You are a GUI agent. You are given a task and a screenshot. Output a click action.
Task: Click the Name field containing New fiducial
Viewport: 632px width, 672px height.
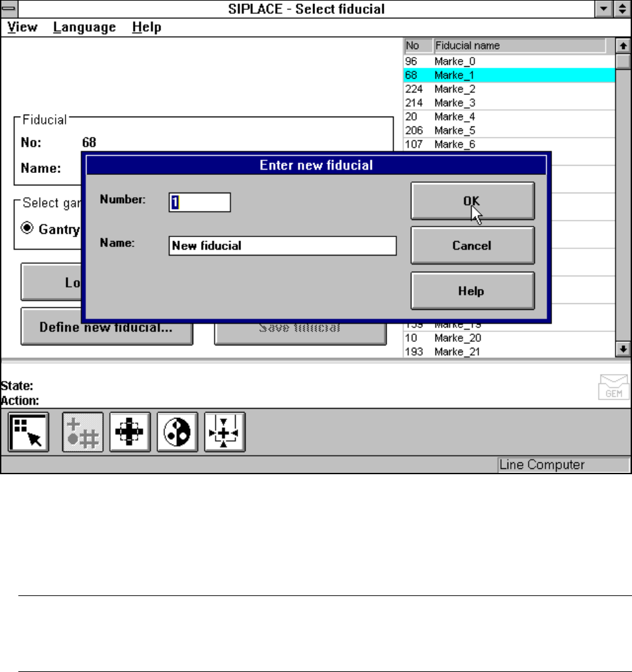coord(282,246)
